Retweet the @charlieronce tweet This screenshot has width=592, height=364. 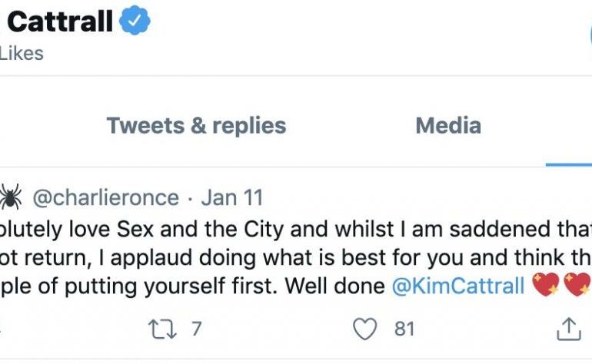(x=162, y=329)
